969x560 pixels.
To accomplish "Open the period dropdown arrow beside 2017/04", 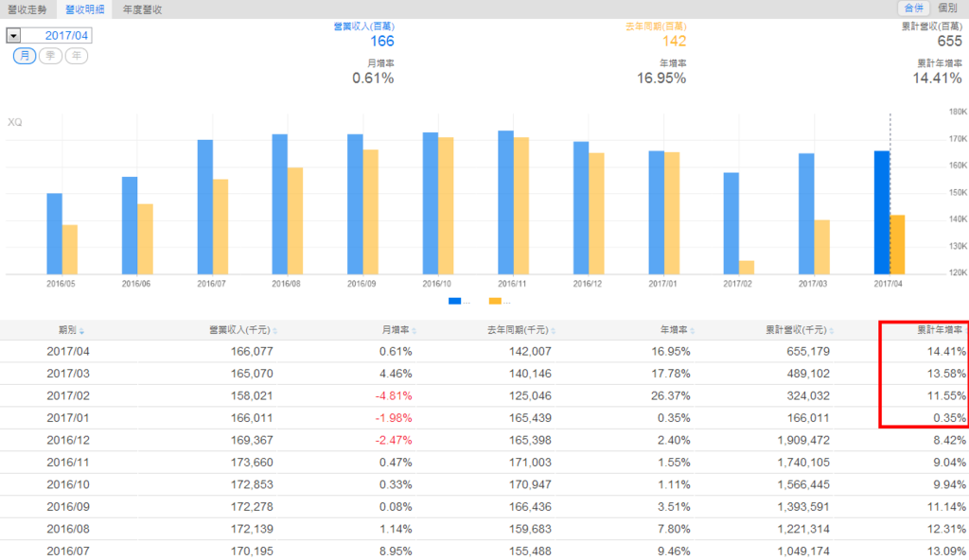I will click(13, 36).
